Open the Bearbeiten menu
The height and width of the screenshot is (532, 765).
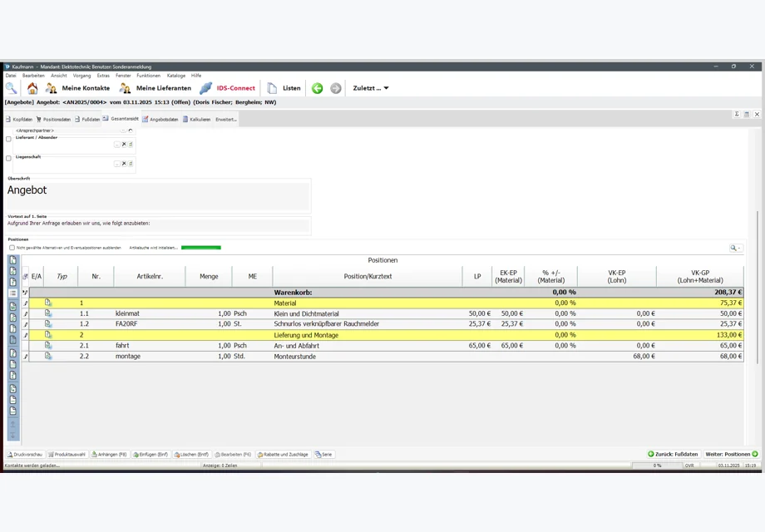coord(33,76)
